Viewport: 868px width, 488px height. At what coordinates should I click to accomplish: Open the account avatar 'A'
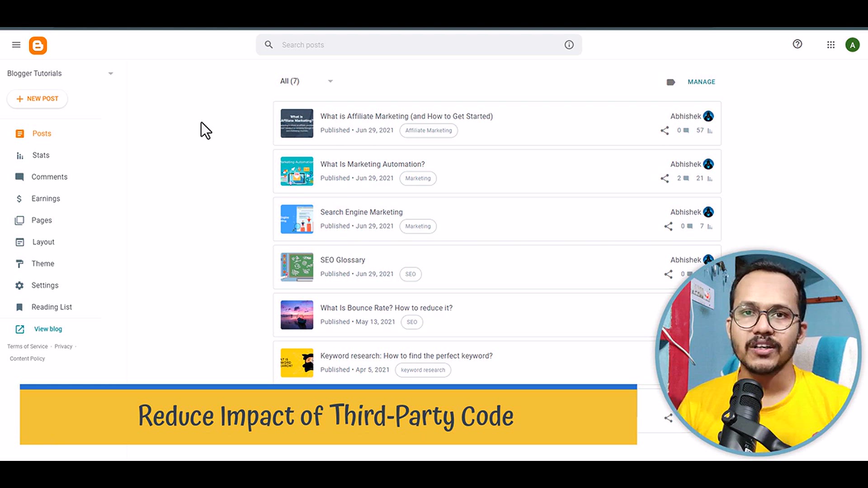pos(853,45)
